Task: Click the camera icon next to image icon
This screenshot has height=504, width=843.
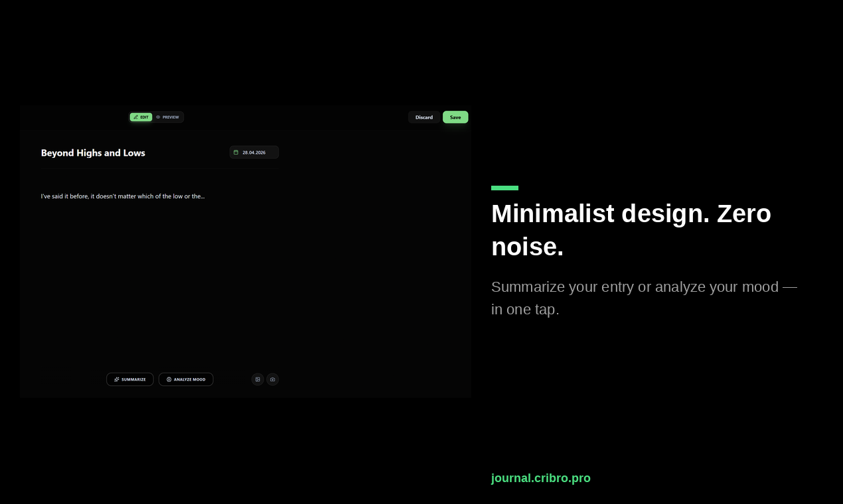Action: 272,379
